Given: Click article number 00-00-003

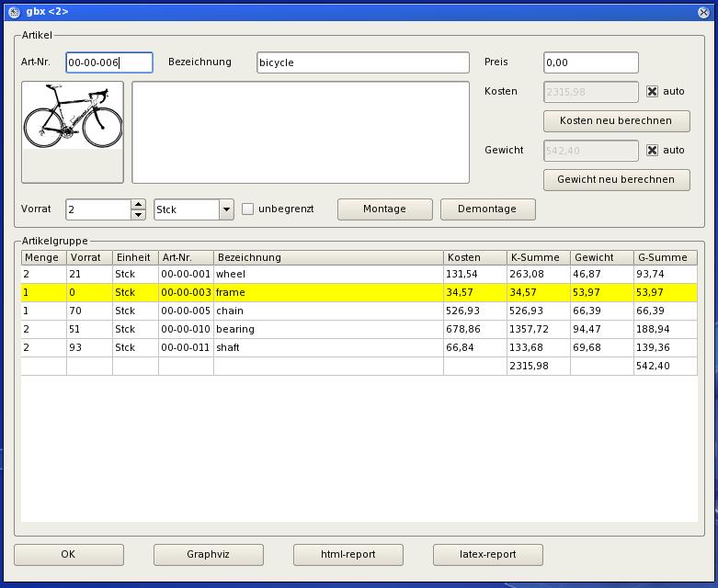Looking at the screenshot, I should pos(186,292).
